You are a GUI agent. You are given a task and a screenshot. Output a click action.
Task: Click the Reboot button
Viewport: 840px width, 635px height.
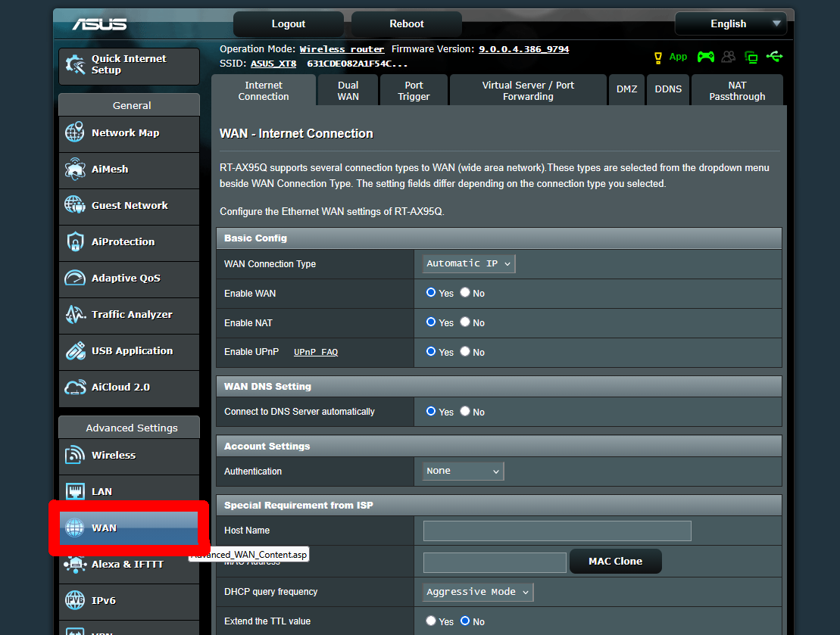coord(407,24)
